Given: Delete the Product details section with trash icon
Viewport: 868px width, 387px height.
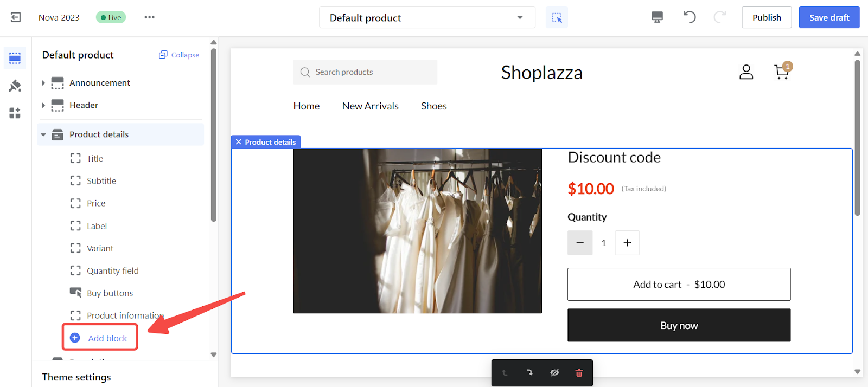Looking at the screenshot, I should point(579,373).
